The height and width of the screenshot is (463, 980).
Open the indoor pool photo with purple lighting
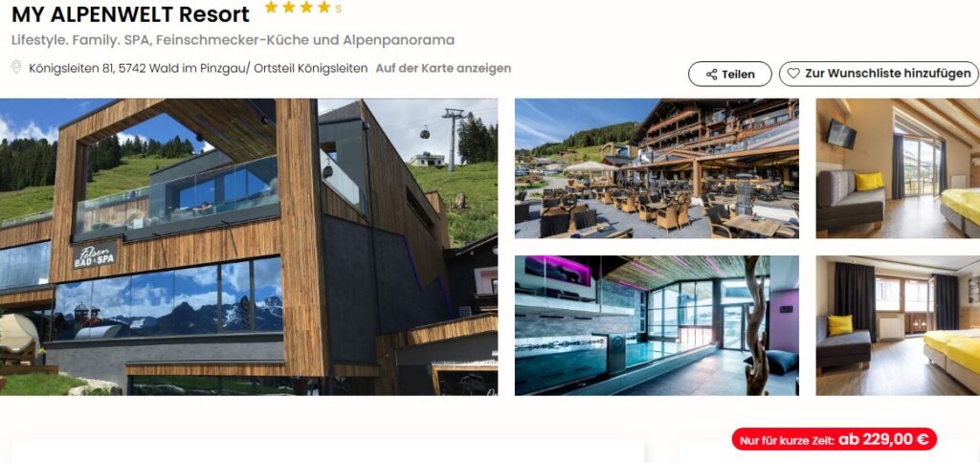[657, 325]
